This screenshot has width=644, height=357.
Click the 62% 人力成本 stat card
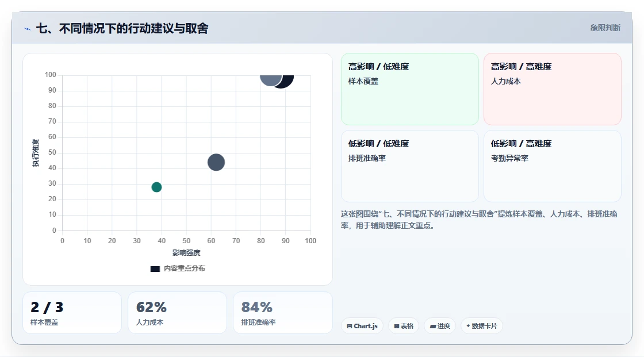pyautogui.click(x=178, y=313)
